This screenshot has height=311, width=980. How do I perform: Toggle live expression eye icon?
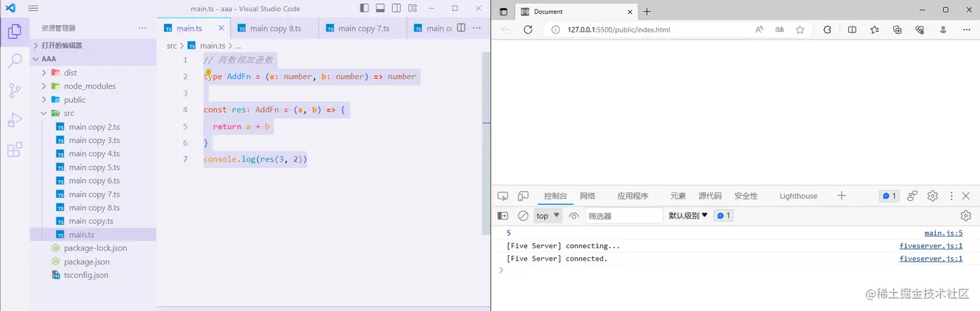tap(574, 216)
